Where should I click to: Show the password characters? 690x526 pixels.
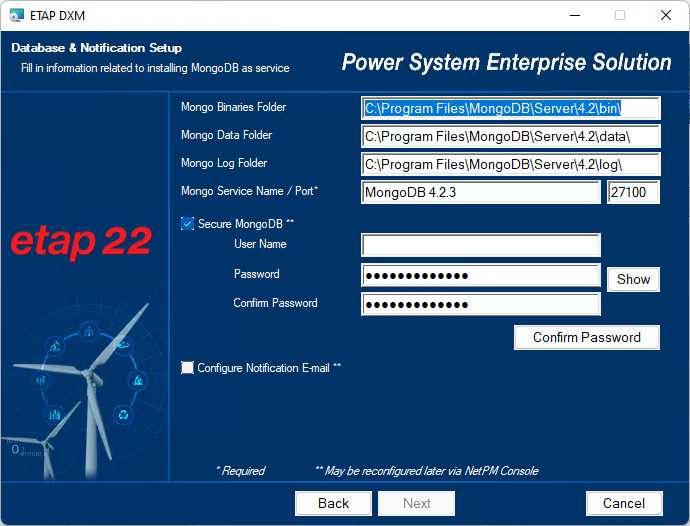pos(633,280)
